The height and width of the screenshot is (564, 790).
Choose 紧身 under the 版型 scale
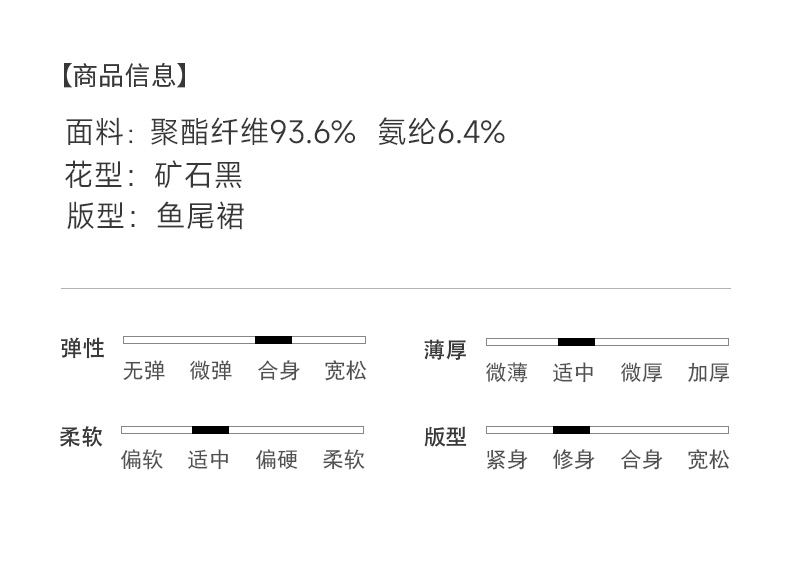506,460
